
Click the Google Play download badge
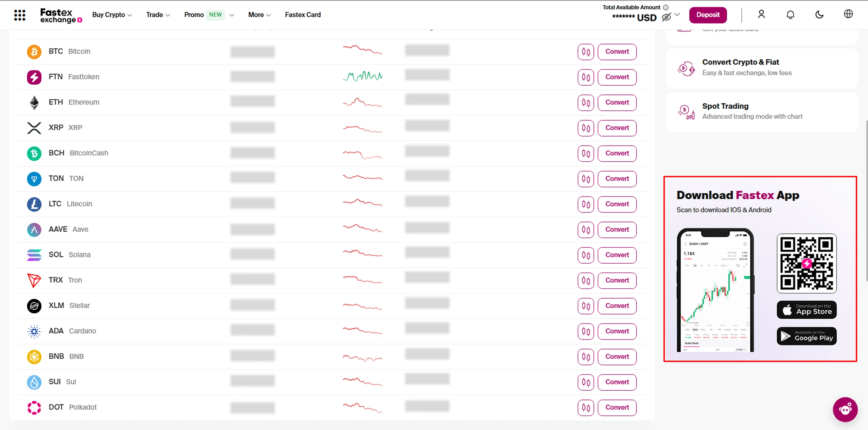point(806,336)
